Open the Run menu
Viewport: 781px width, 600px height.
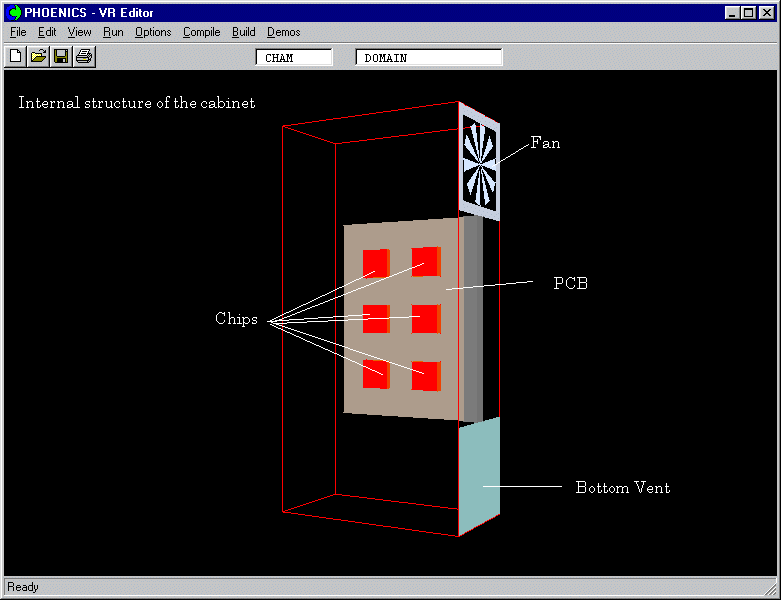tap(113, 32)
